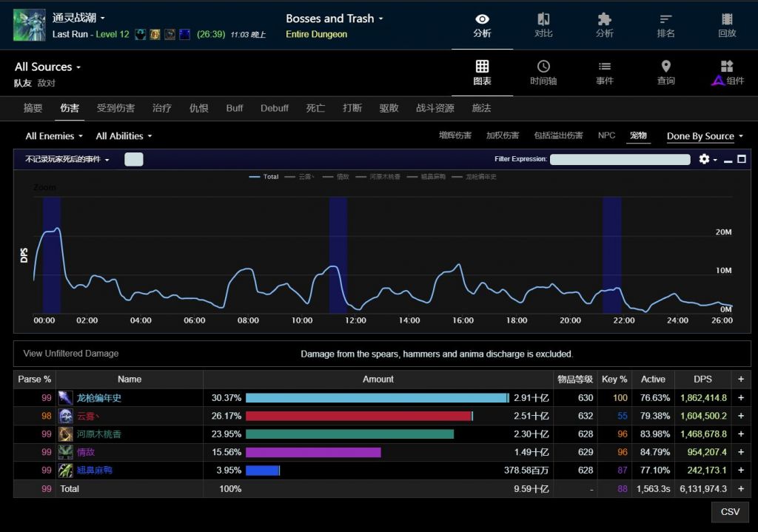Open the 排名 rankings icon

tap(665, 25)
